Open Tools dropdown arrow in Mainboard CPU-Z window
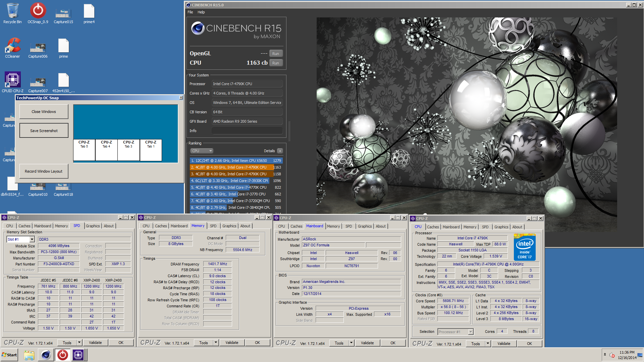The image size is (644, 362). coord(352,343)
